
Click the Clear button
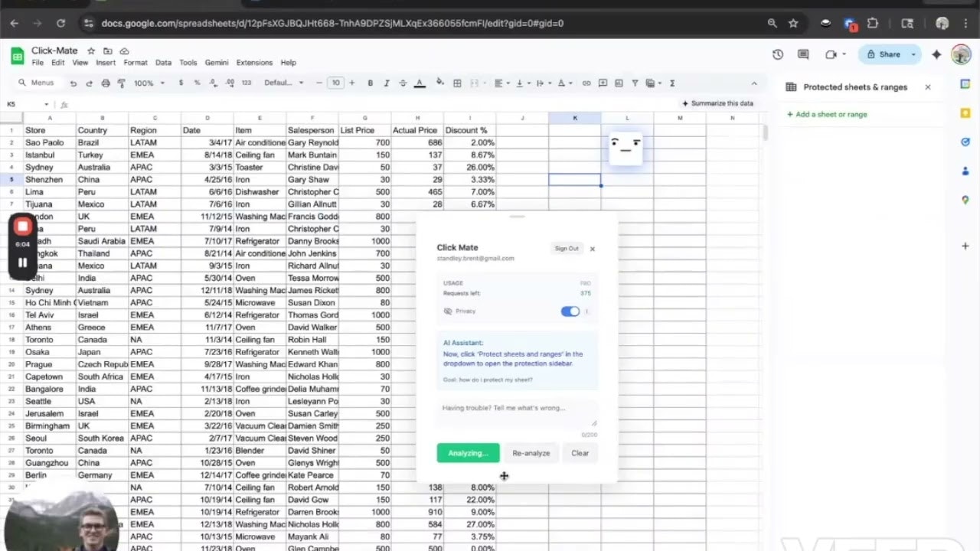pyautogui.click(x=580, y=453)
